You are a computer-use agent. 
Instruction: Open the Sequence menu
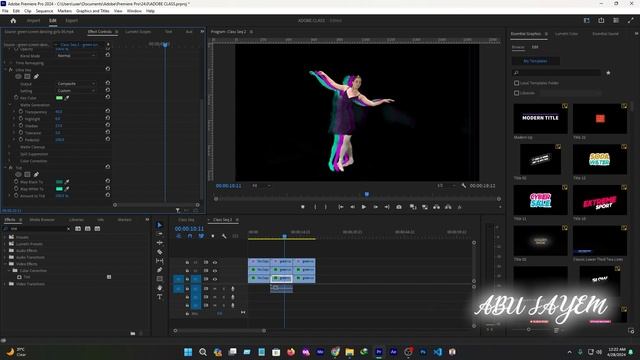44,11
